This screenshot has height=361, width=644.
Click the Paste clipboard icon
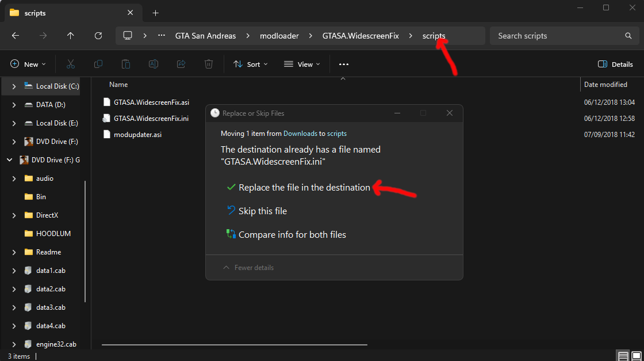126,64
